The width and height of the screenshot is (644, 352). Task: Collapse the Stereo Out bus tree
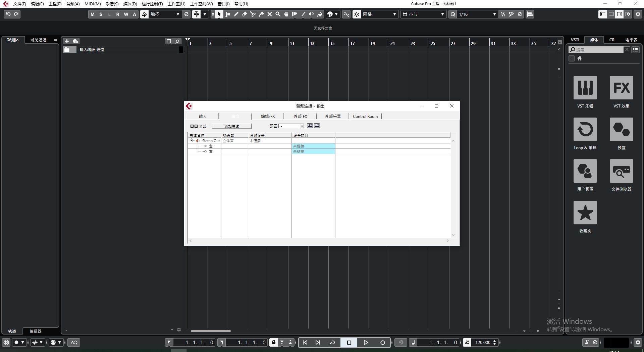(191, 141)
